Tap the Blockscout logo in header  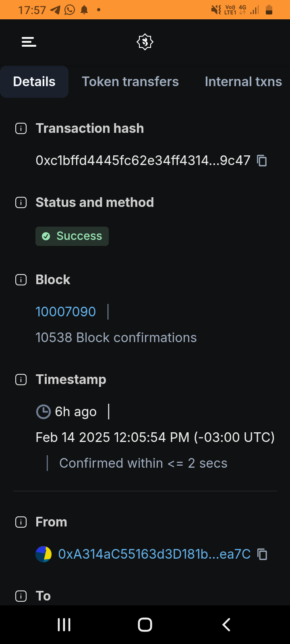pos(145,42)
